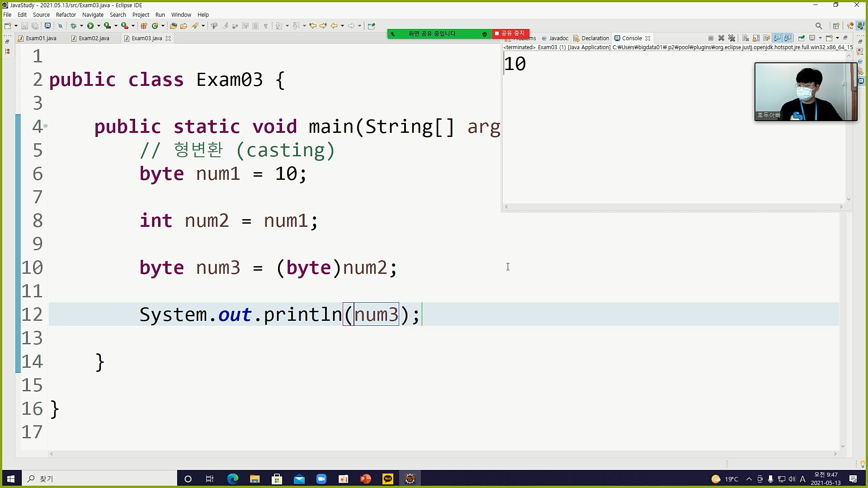Image resolution: width=868 pixels, height=488 pixels.
Task: Switch to the Exam01.java tab
Action: (x=41, y=38)
